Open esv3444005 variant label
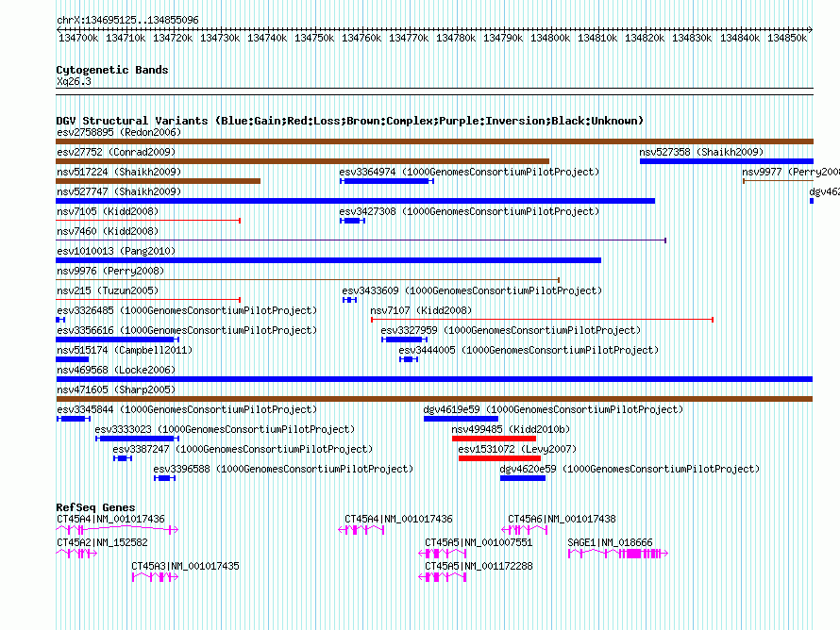This screenshot has height=630, width=840. (x=529, y=350)
